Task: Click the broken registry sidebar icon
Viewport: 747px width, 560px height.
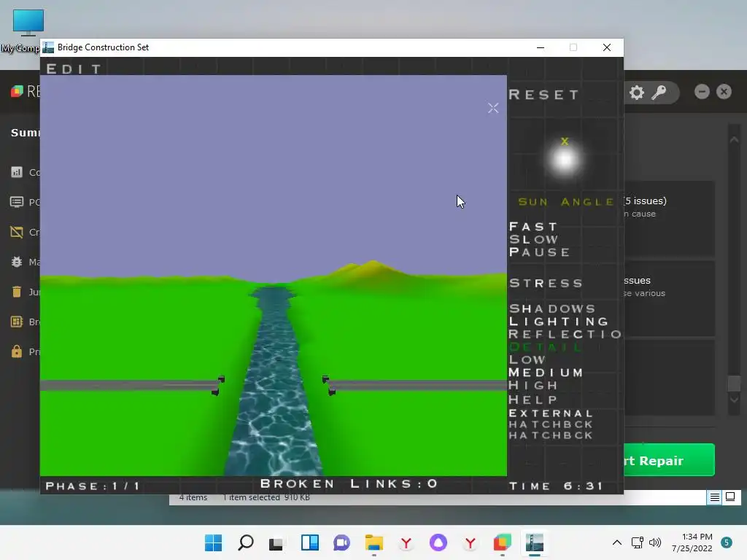Action: coord(17,322)
